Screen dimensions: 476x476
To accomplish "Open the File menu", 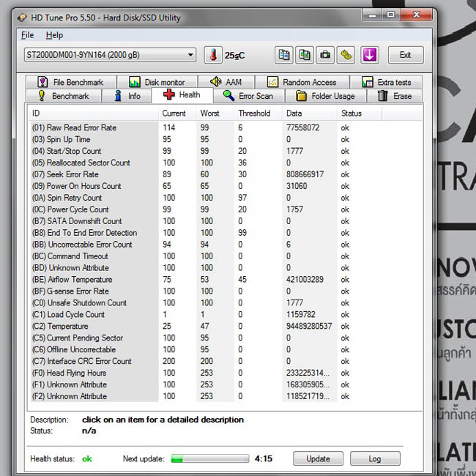I will [x=27, y=35].
